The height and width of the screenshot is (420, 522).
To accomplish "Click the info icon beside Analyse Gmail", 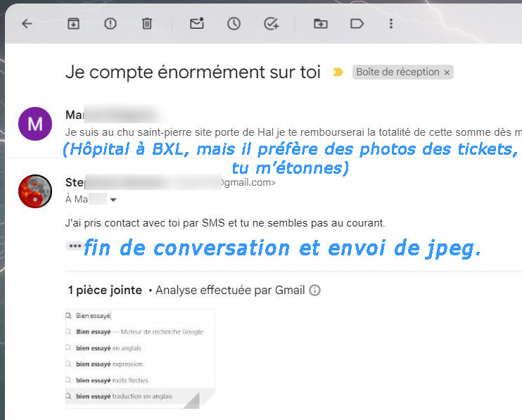I will [315, 290].
